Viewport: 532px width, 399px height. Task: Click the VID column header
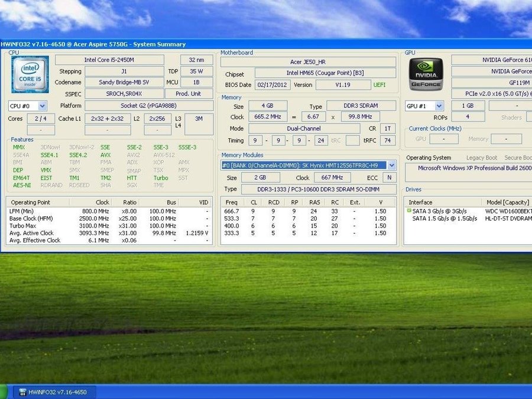click(x=194, y=202)
